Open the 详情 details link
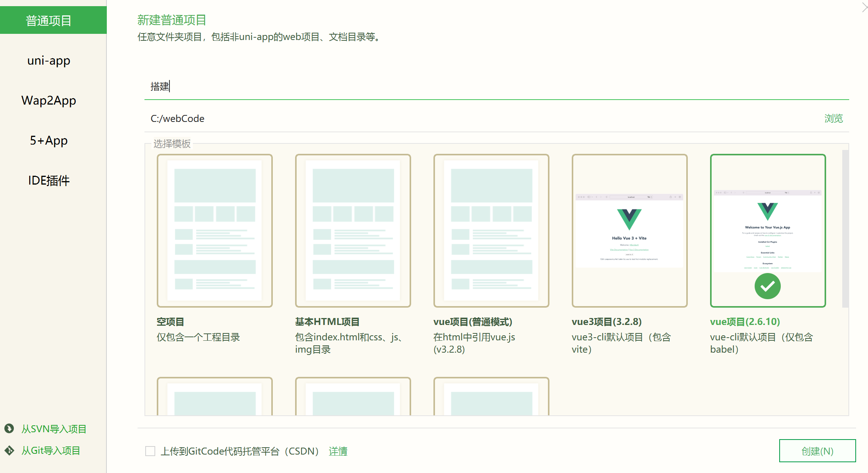 click(338, 451)
